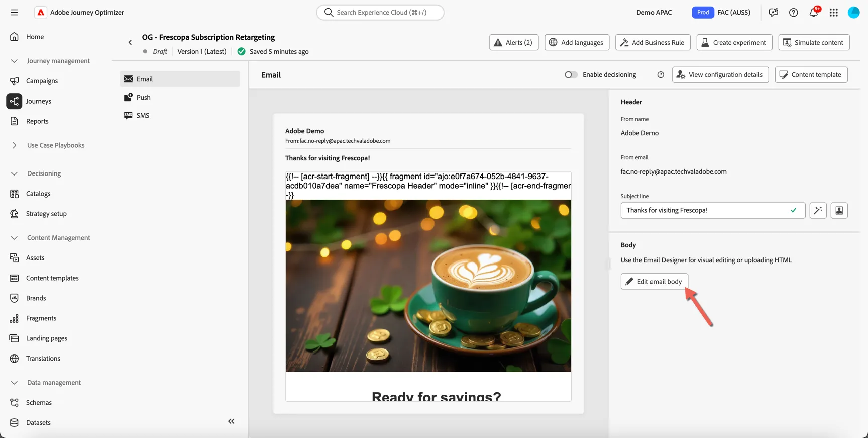868x438 pixels.
Task: Collapse the Content Management section
Action: 14,238
